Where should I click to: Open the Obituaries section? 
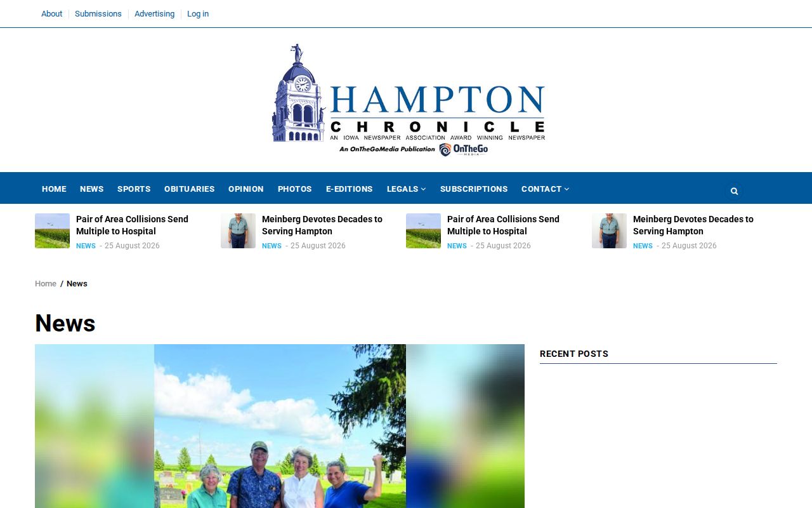pyautogui.click(x=189, y=189)
